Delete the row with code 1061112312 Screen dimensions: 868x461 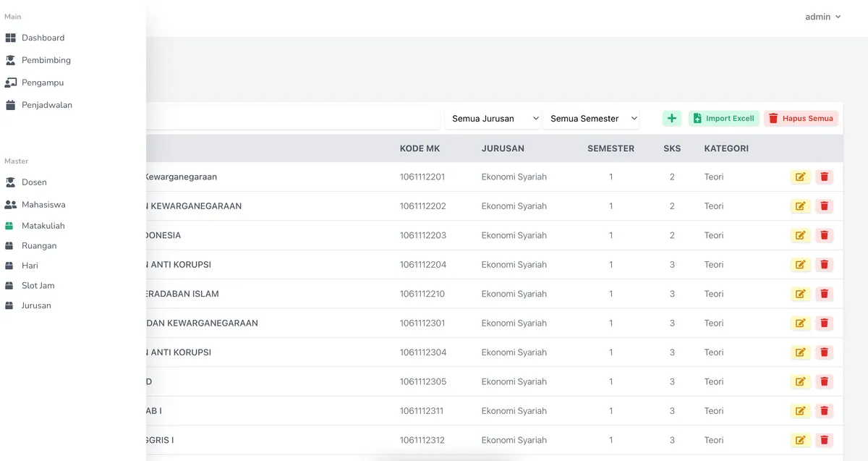point(824,440)
